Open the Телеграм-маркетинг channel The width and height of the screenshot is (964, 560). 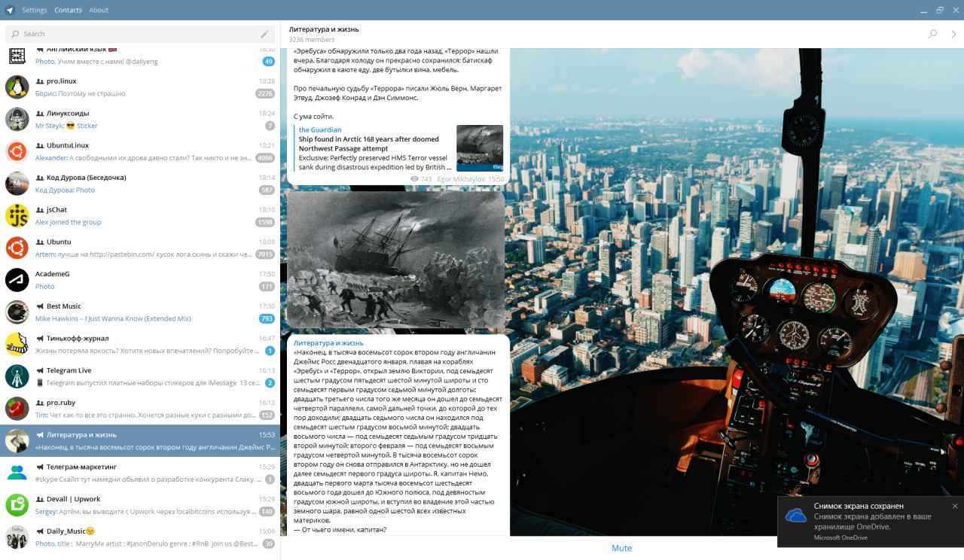point(140,473)
